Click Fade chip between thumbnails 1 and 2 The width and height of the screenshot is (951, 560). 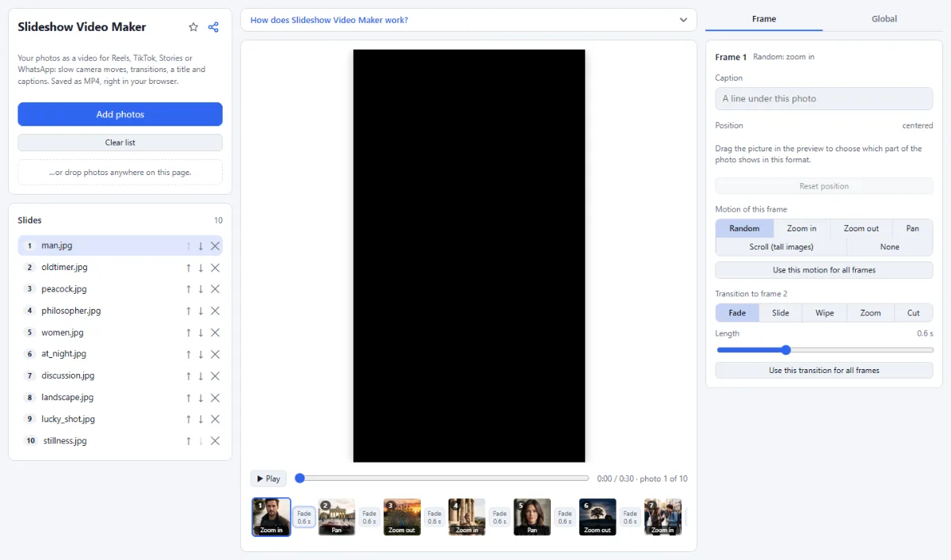304,517
